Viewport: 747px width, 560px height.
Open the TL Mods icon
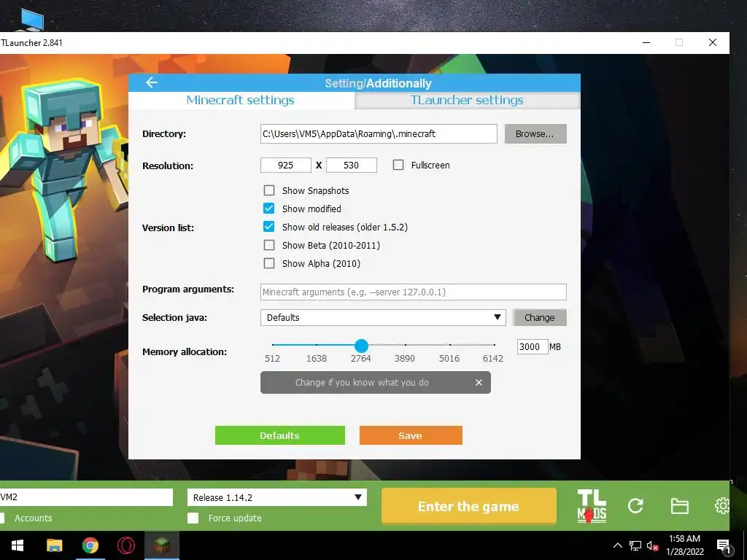(x=592, y=506)
